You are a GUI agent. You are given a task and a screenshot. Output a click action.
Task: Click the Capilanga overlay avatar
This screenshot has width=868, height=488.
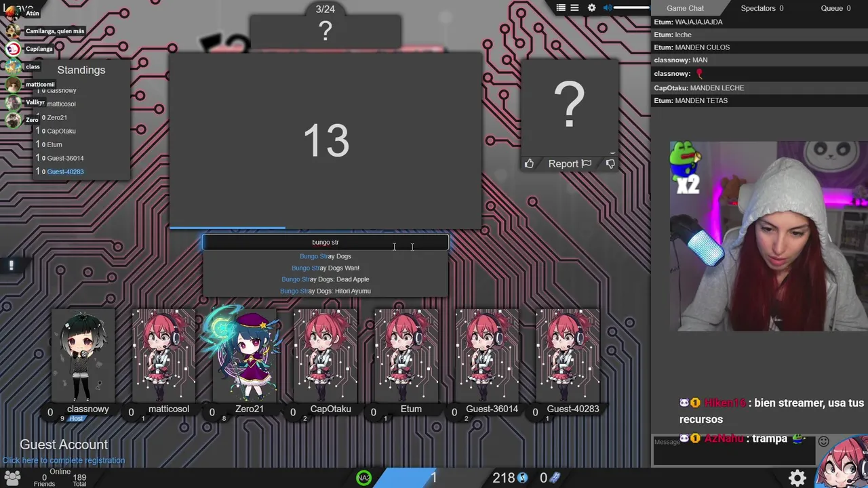[13, 49]
